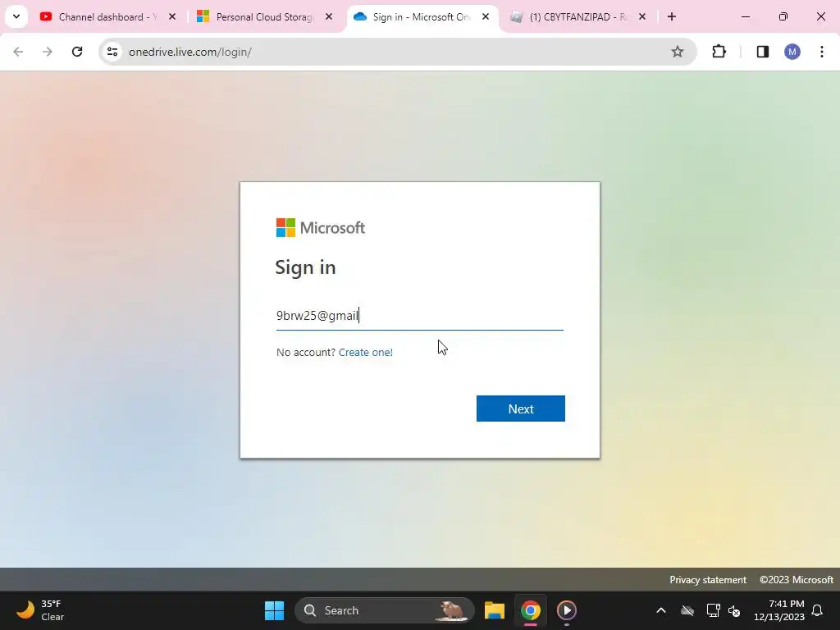Screen dimensions: 840x630
Task: Click the OneDrive cloud tray icon
Action: coord(687,610)
